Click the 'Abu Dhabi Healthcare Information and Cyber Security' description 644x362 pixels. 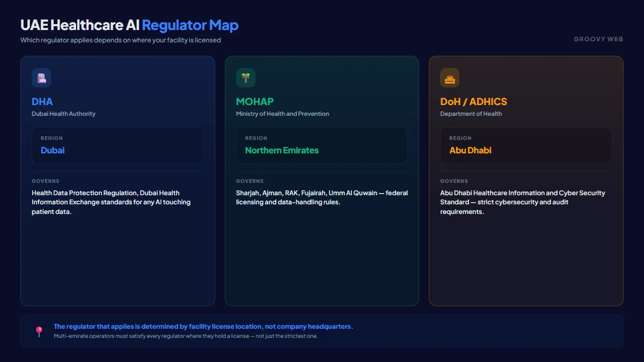click(523, 202)
